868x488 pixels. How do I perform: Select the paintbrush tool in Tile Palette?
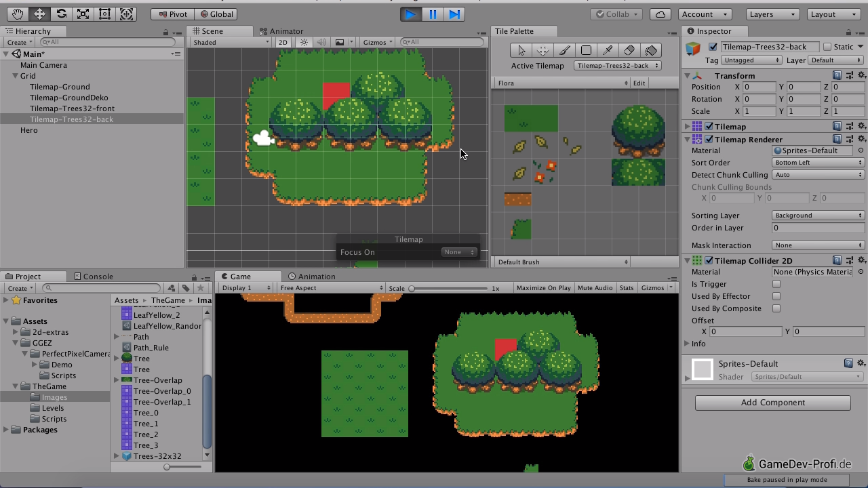coord(564,50)
